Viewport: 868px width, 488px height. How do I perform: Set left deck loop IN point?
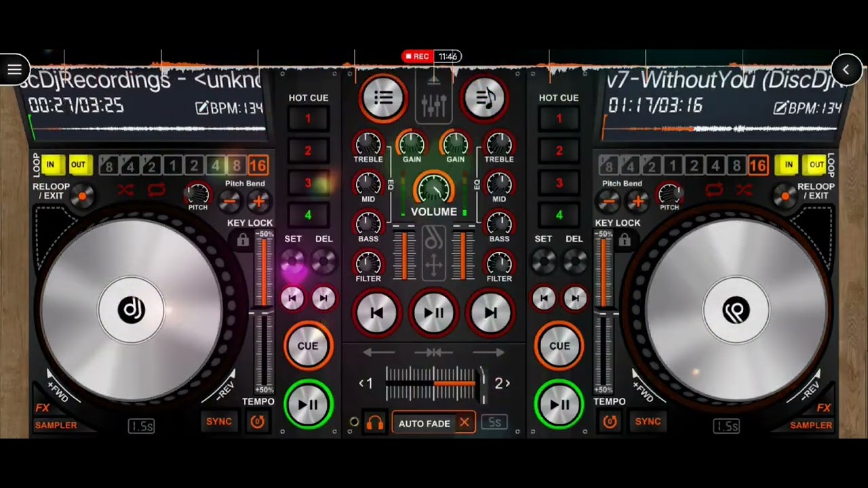[50, 165]
